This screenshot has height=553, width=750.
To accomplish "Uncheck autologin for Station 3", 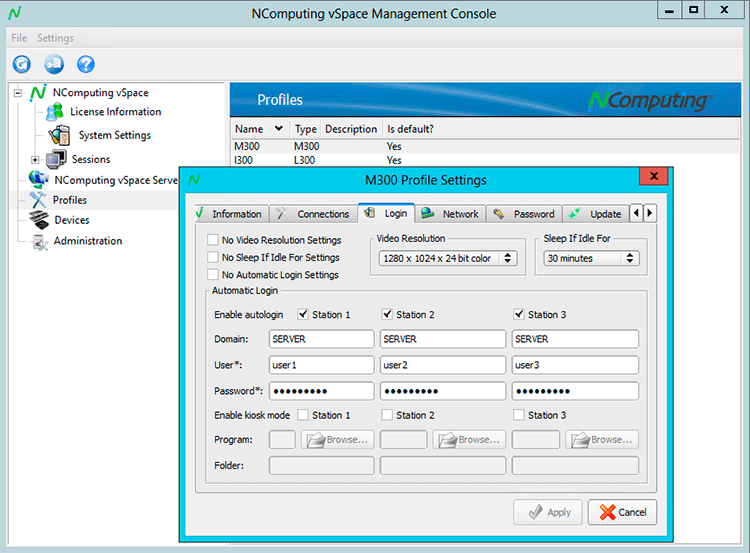I will point(519,314).
